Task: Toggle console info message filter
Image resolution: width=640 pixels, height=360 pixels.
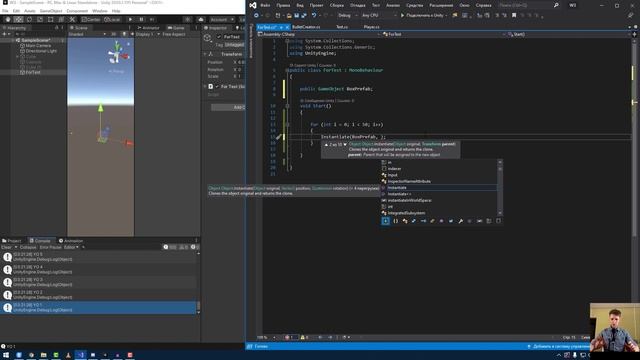Action: point(170,247)
